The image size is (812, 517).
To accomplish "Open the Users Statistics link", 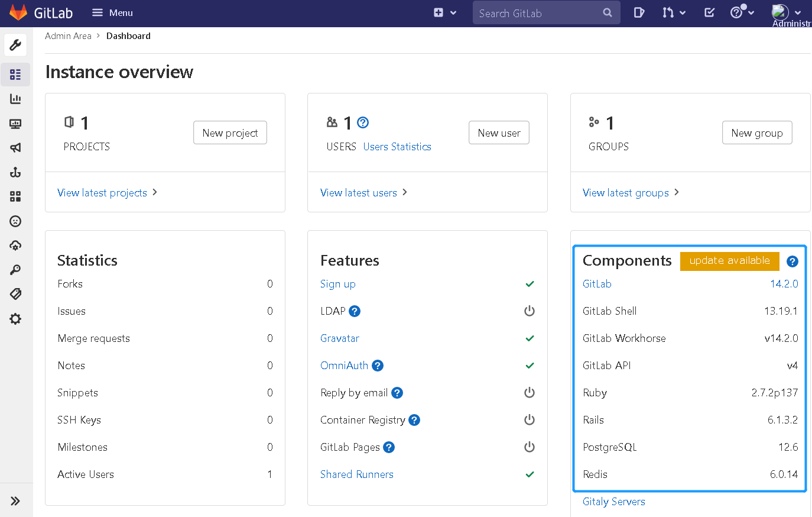I will pos(397,147).
